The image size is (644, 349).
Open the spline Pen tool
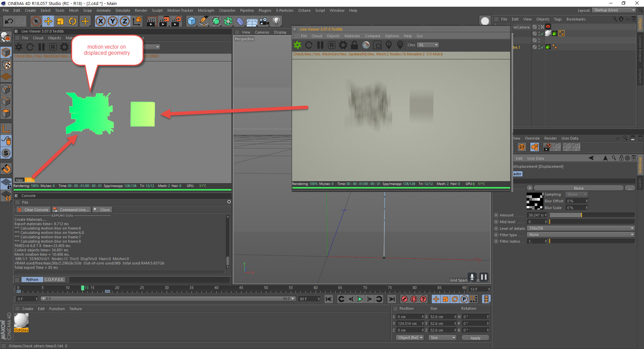[204, 21]
